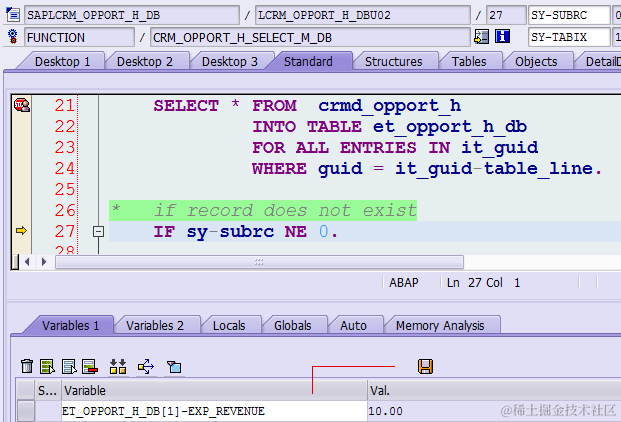Click the 'crmd_opport_h' table name in code
Image resolution: width=621 pixels, height=422 pixels.
click(x=390, y=106)
